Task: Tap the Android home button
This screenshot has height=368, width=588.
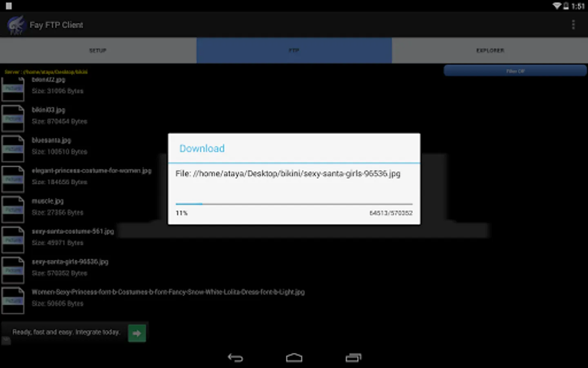Action: (x=294, y=358)
